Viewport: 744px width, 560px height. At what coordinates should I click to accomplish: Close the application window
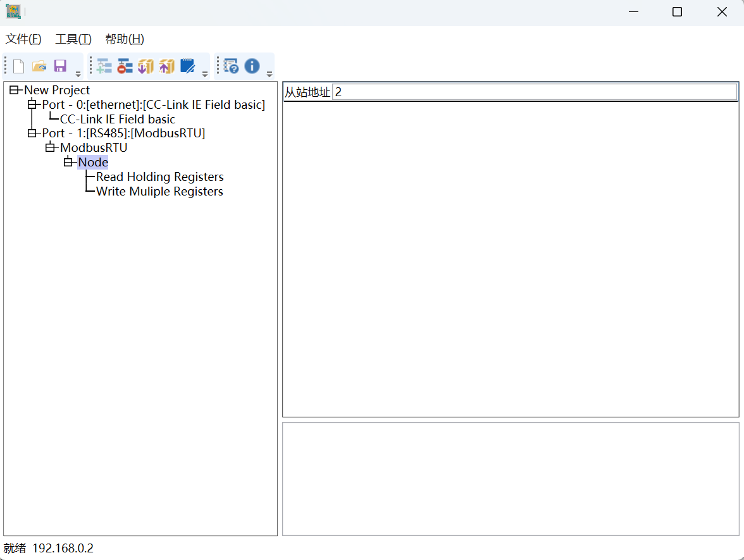click(722, 12)
